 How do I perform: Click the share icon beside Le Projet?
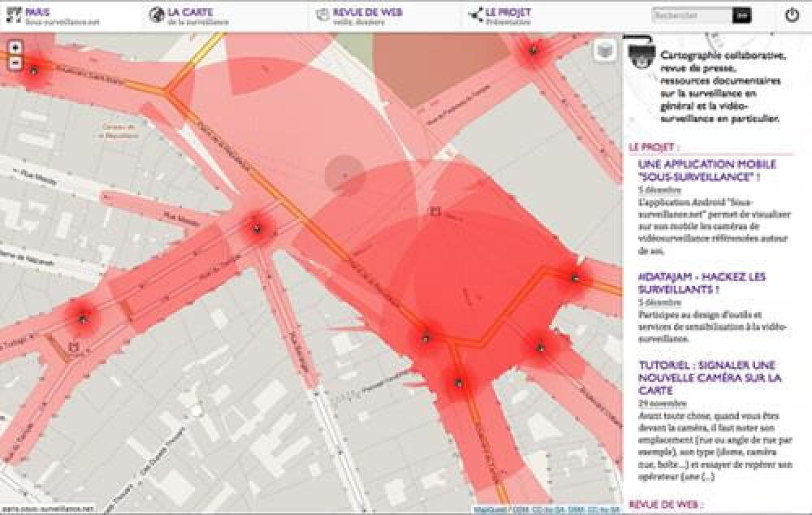point(474,15)
